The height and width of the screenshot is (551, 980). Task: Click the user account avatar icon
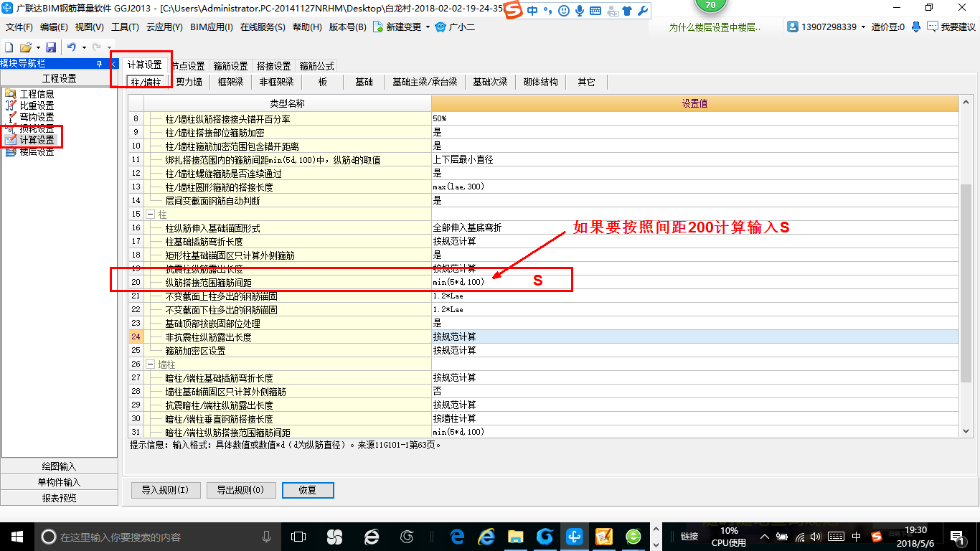(x=793, y=27)
